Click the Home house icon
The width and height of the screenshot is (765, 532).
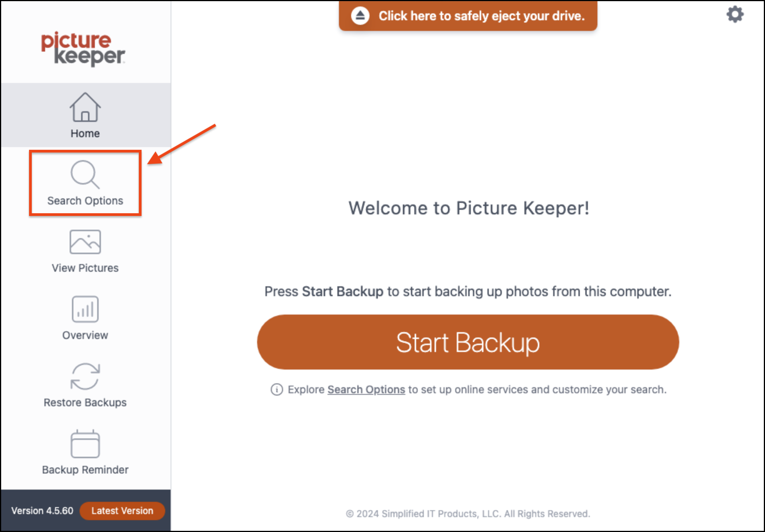[85, 107]
